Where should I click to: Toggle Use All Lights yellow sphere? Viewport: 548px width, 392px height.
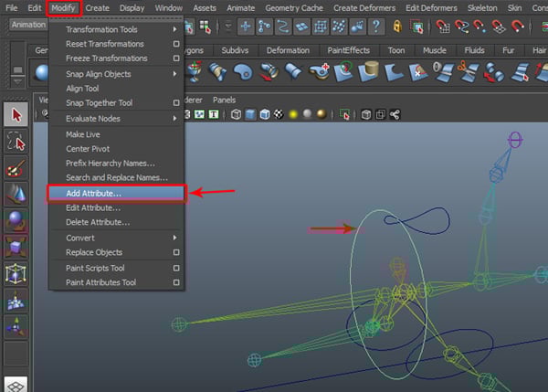pos(294,114)
